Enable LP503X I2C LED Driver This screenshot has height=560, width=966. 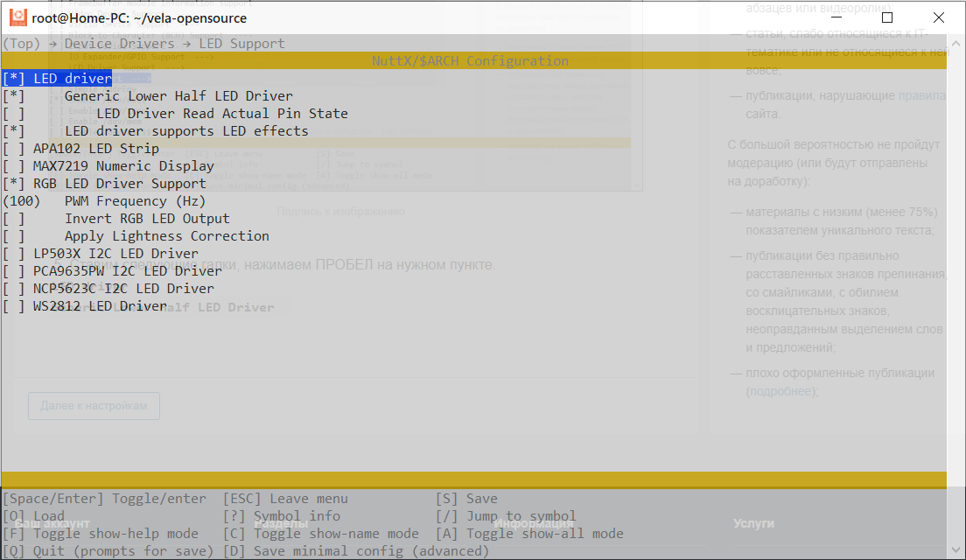(x=13, y=253)
